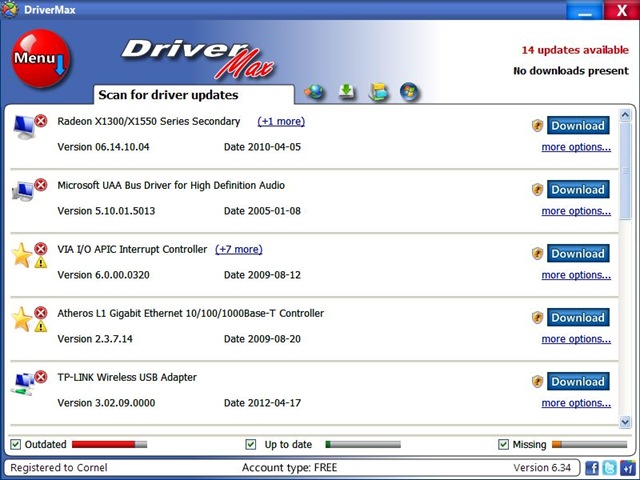Download the Radeon X1300/X1550 driver
The width and height of the screenshot is (640, 480).
[578, 125]
